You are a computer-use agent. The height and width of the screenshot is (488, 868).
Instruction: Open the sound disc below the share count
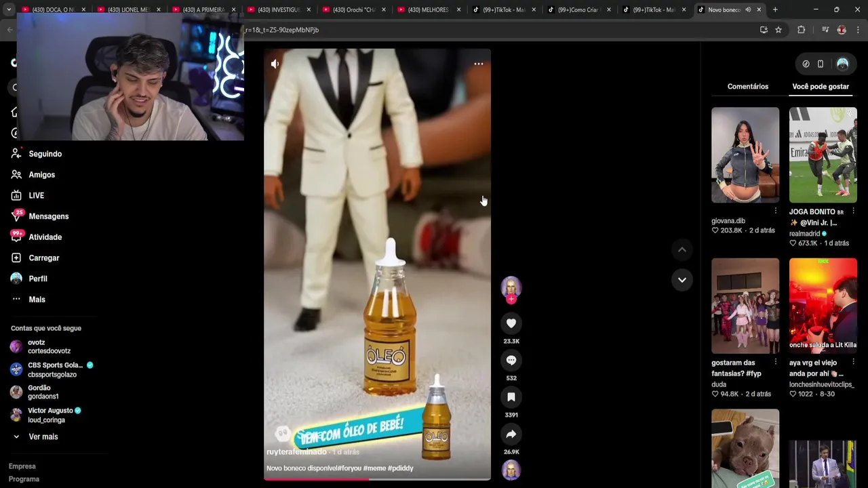pos(511,470)
